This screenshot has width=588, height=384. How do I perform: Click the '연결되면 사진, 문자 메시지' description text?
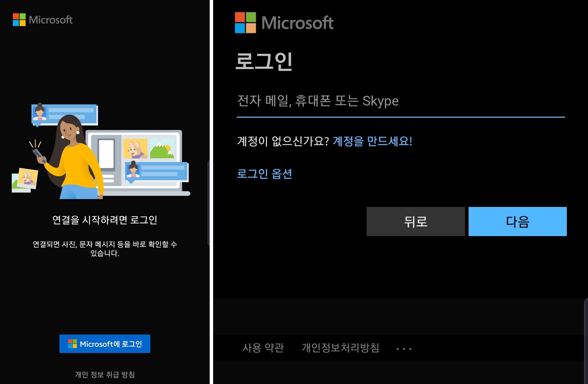[105, 249]
